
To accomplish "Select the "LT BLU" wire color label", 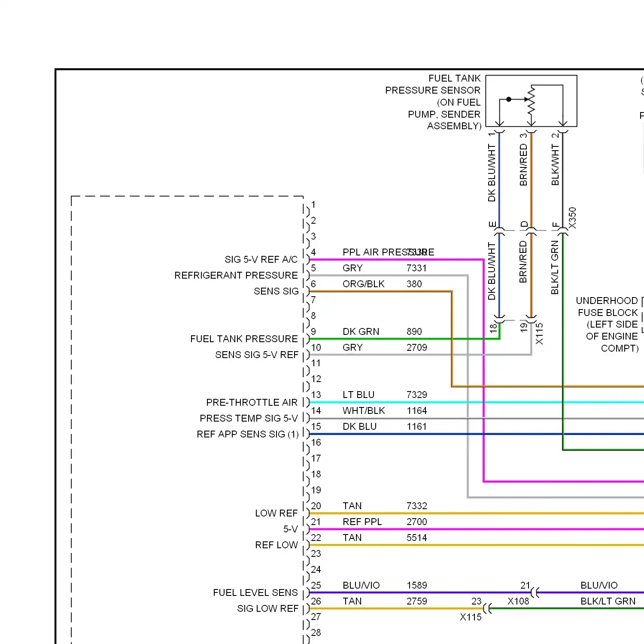I will point(358,395).
